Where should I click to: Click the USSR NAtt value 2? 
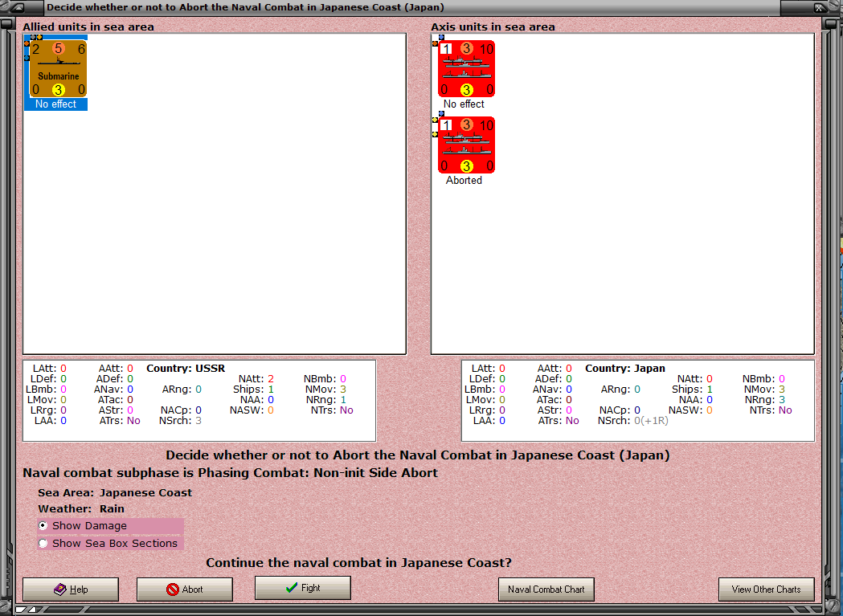tap(271, 379)
